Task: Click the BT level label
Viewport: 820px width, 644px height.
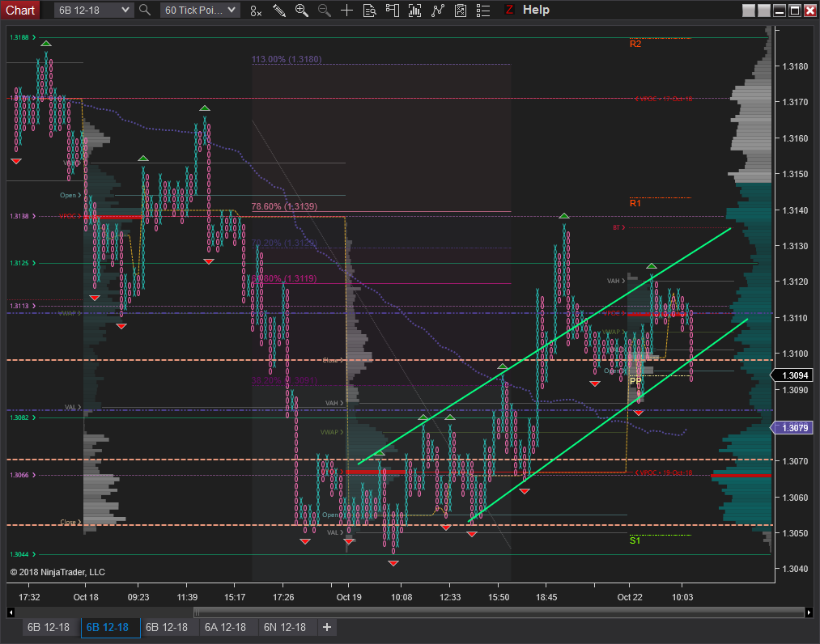Action: tap(619, 227)
